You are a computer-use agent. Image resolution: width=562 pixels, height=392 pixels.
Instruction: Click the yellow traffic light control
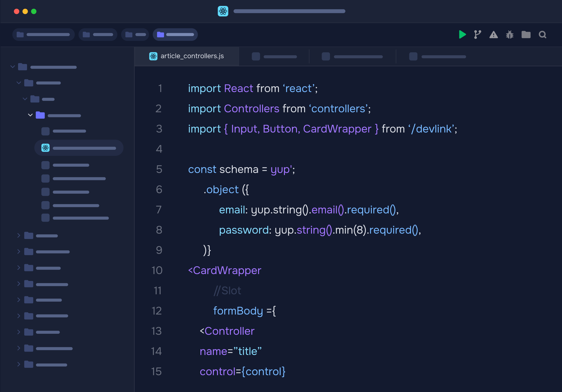coord(25,11)
